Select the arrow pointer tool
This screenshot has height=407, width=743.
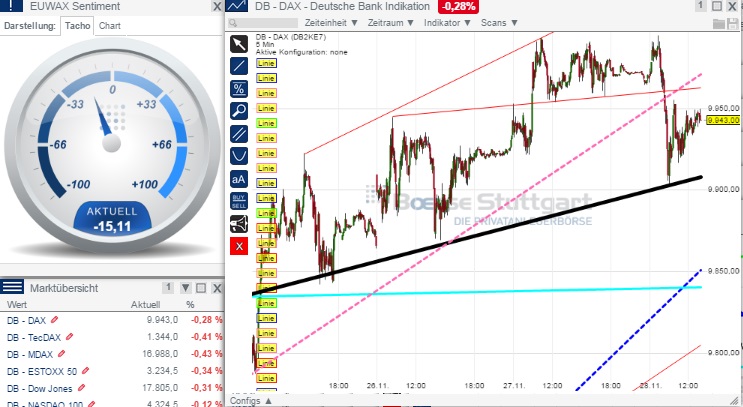pyautogui.click(x=239, y=44)
